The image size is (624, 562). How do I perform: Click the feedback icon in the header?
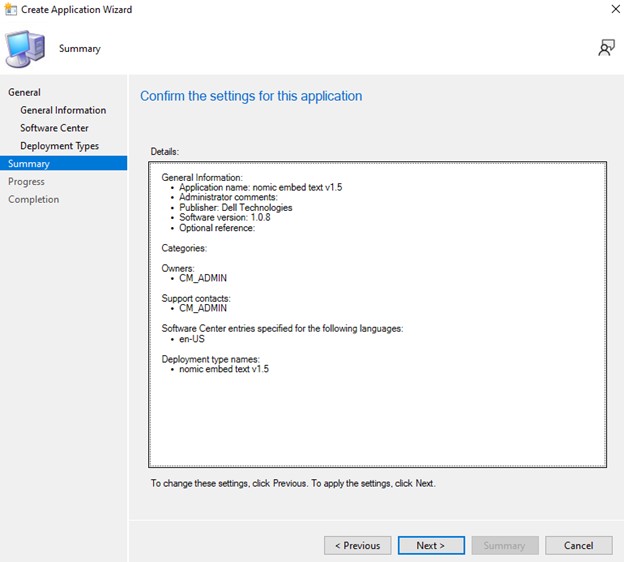click(606, 47)
